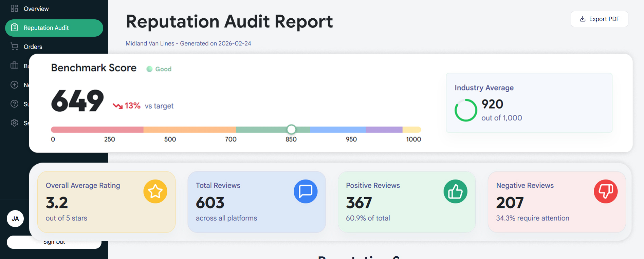
Task: Click the red thumbs-down icon
Action: pos(605,191)
